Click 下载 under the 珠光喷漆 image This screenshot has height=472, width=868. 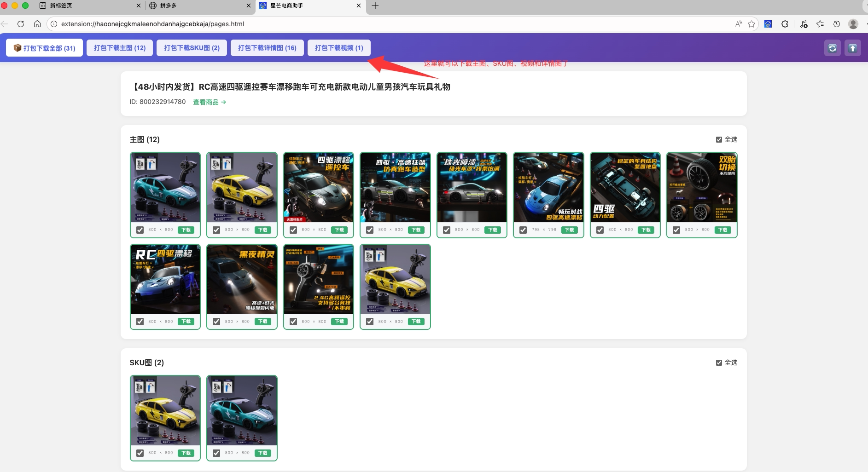(493, 230)
